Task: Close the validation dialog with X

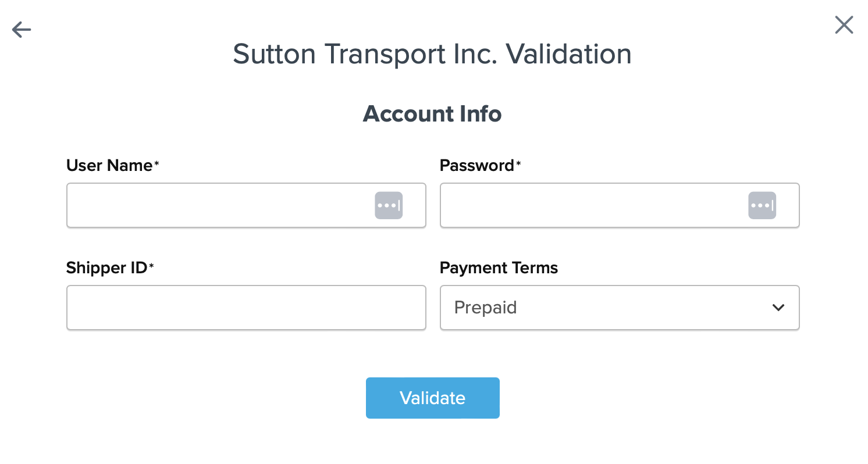Action: [844, 25]
